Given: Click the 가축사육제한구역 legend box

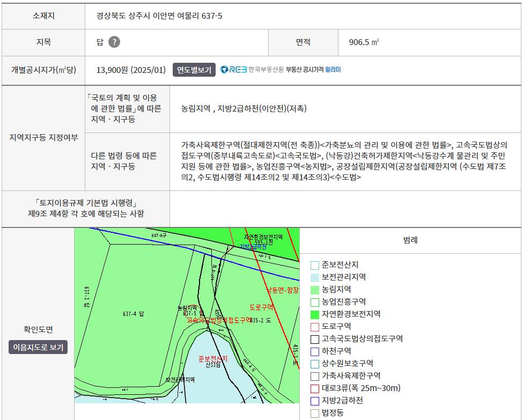Looking at the screenshot, I should 315,377.
